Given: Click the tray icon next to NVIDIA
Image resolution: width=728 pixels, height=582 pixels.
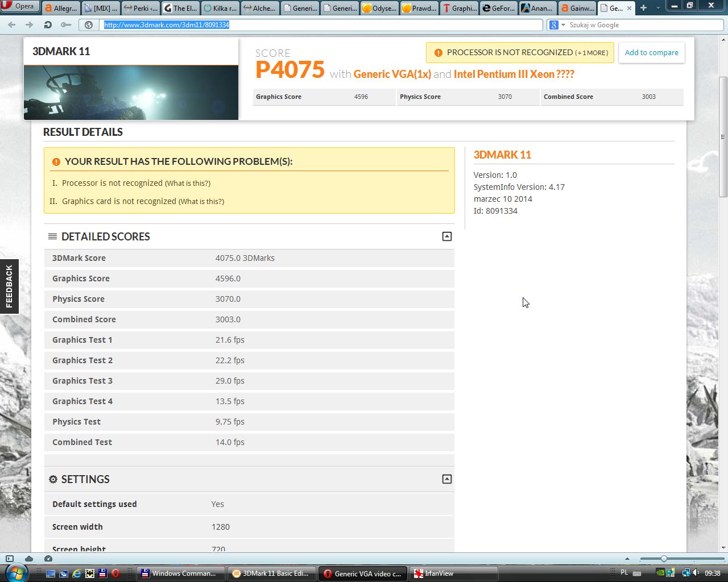Looking at the screenshot, I should coord(672,573).
